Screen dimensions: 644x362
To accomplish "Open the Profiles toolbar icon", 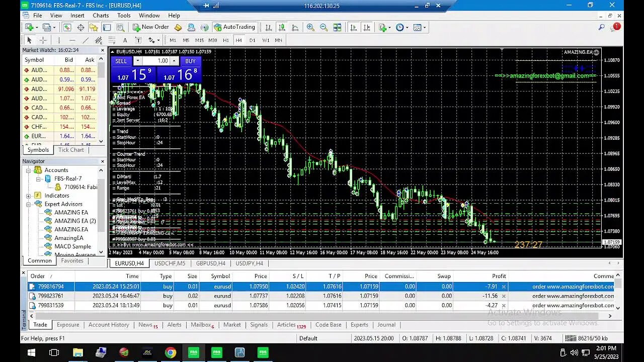I will click(x=47, y=27).
